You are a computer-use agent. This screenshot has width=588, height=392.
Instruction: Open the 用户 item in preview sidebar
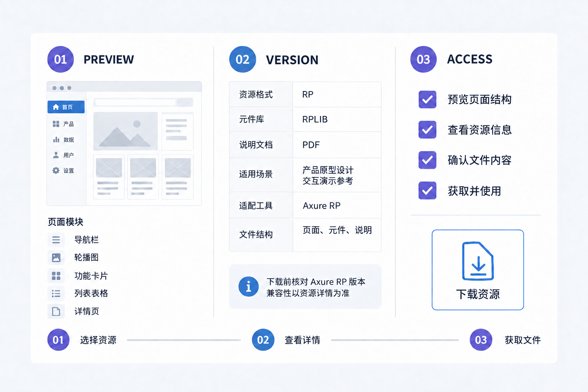63,155
